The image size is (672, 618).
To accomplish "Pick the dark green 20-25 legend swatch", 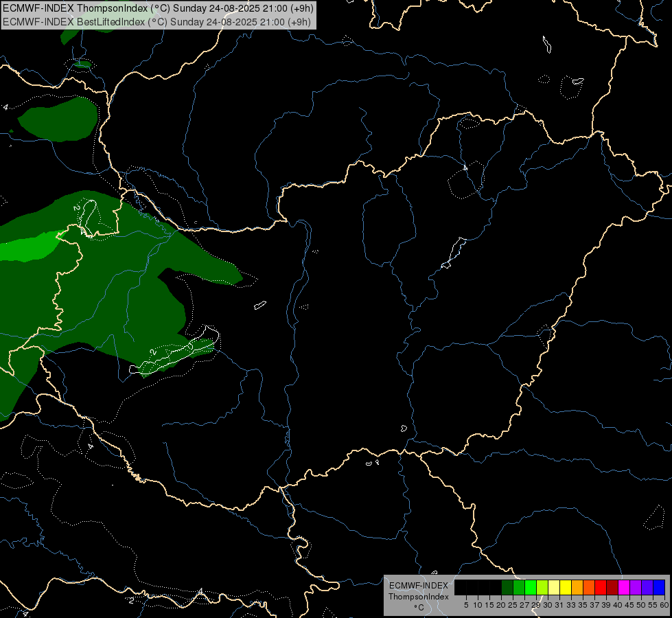I will [x=507, y=587].
